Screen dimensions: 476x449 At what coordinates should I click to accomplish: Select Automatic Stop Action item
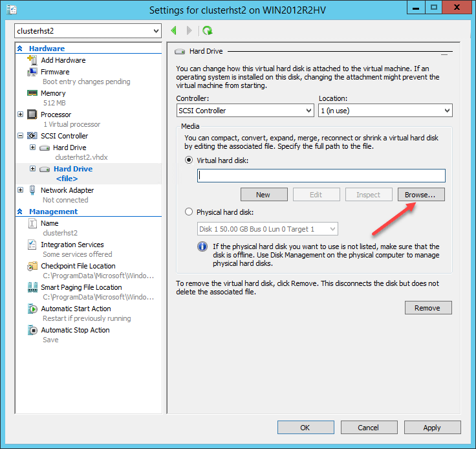tap(75, 330)
